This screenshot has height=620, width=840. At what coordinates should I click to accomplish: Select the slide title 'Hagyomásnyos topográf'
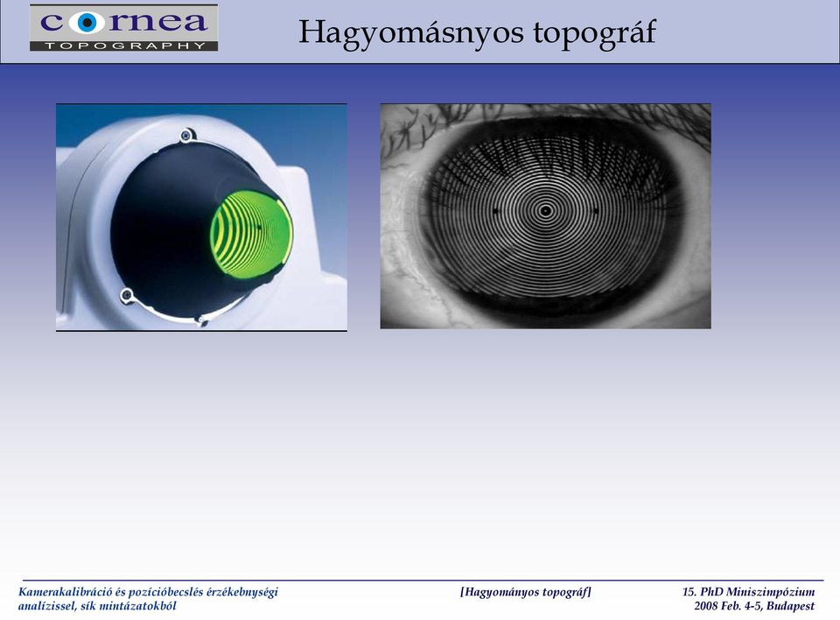tap(477, 33)
